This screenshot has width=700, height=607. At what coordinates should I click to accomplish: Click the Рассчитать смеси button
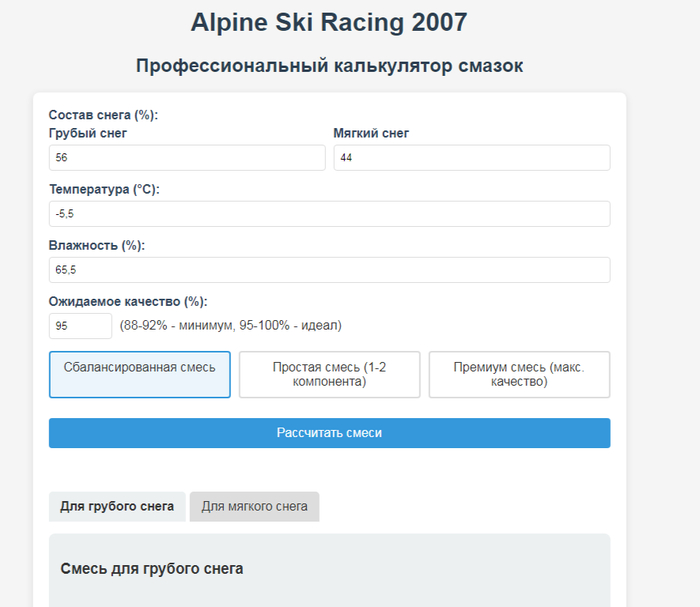click(329, 433)
